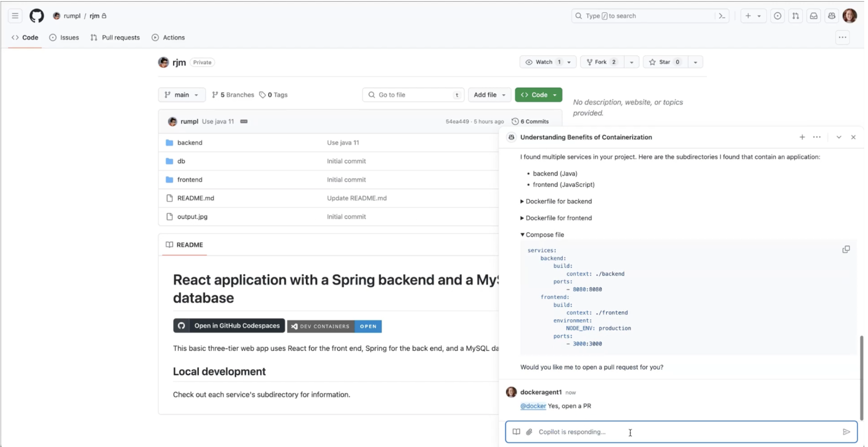Viewport: 868px width, 447px height.
Task: Open the 6 Commits history link
Action: pos(530,121)
